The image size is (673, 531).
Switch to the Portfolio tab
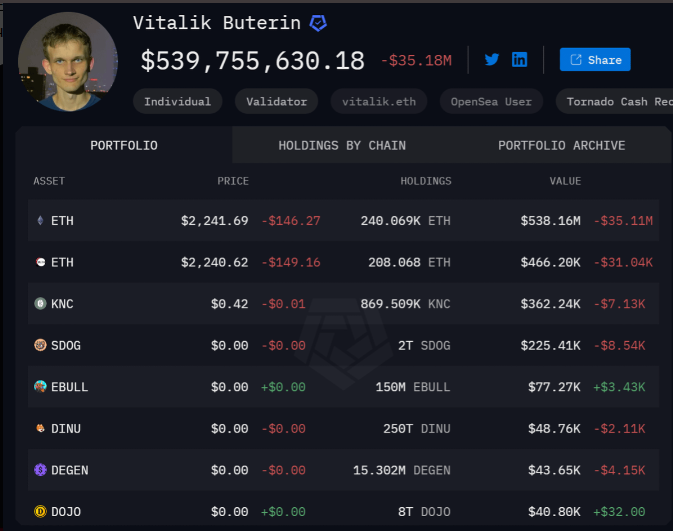coord(124,145)
